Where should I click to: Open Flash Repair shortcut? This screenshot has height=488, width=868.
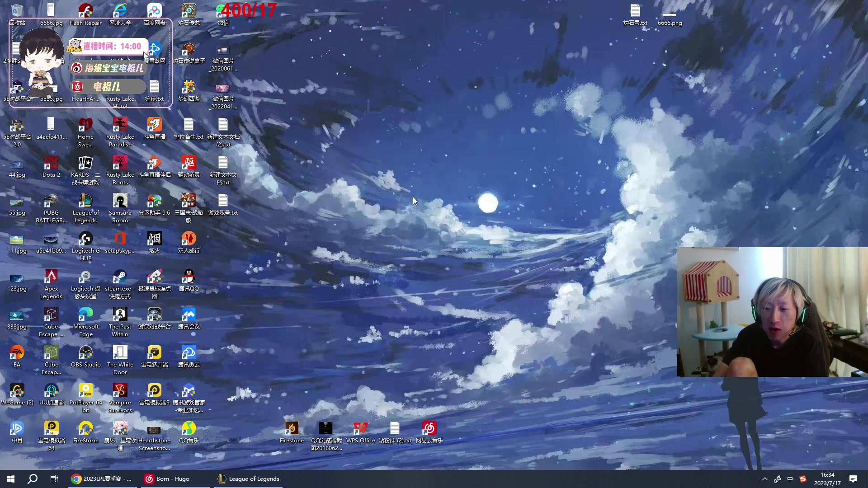tap(85, 14)
